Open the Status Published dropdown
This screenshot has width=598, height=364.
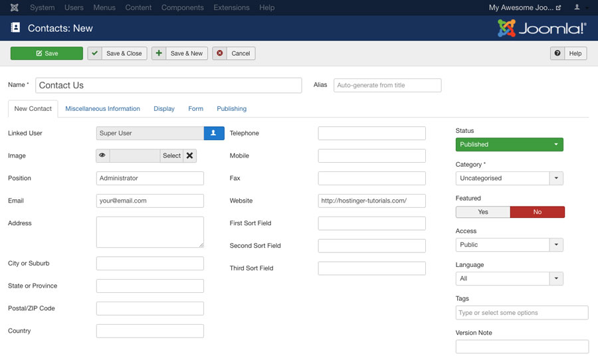509,144
